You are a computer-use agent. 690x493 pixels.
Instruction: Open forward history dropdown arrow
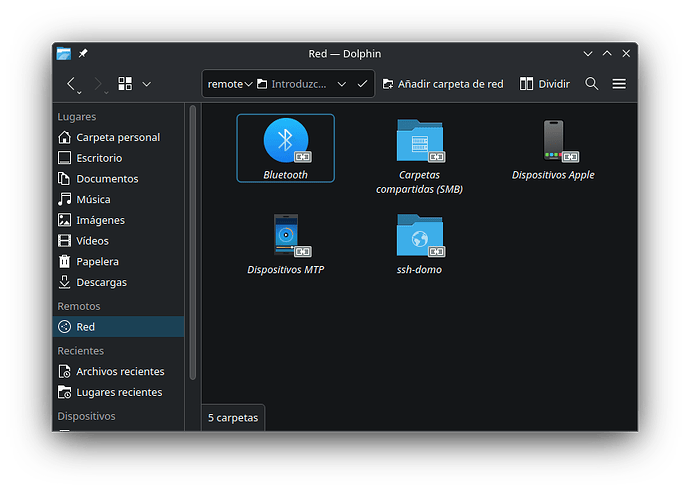(x=106, y=92)
